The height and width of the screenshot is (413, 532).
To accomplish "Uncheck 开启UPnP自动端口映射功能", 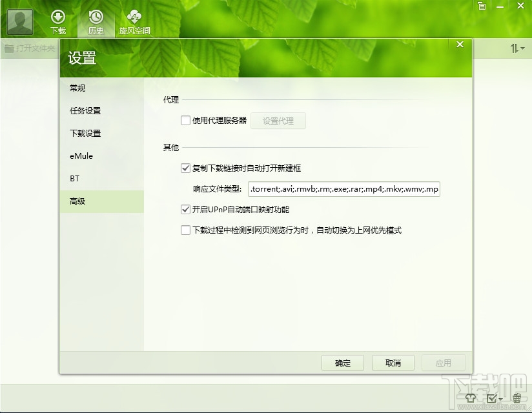I will (x=185, y=209).
